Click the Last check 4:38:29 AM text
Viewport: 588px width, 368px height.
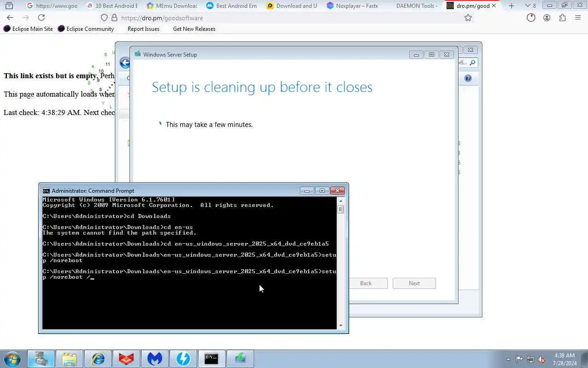pos(42,113)
